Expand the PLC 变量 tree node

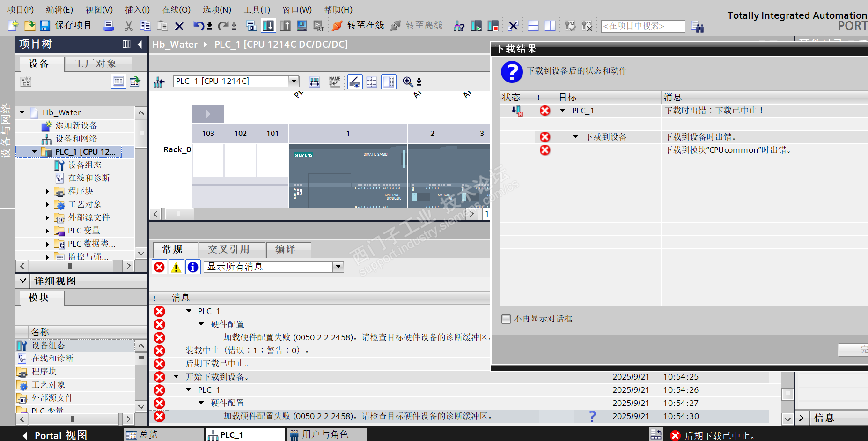pos(47,231)
